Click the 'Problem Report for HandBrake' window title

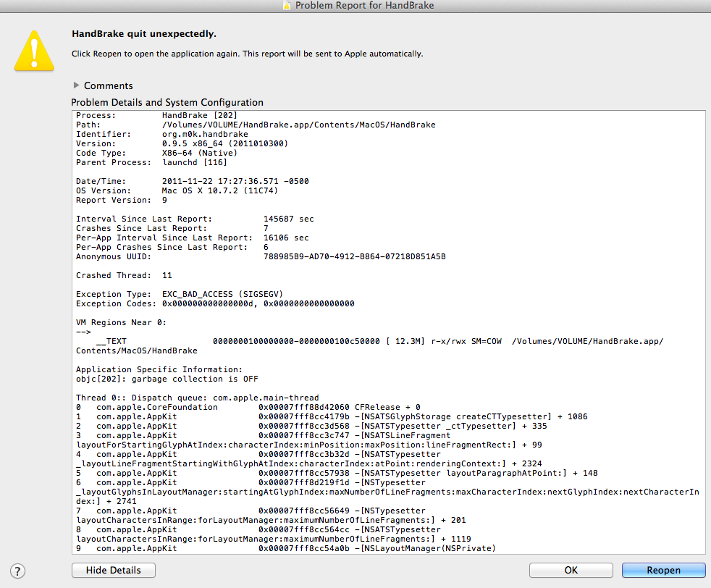tap(365, 6)
